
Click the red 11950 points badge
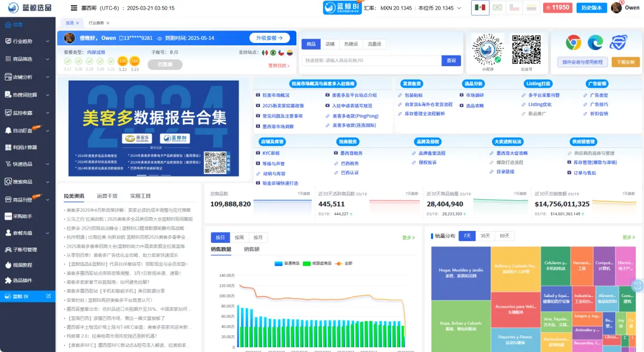click(x=558, y=7)
